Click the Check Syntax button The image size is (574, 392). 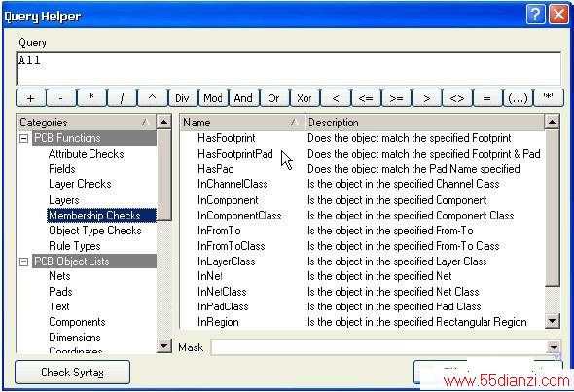point(73,373)
